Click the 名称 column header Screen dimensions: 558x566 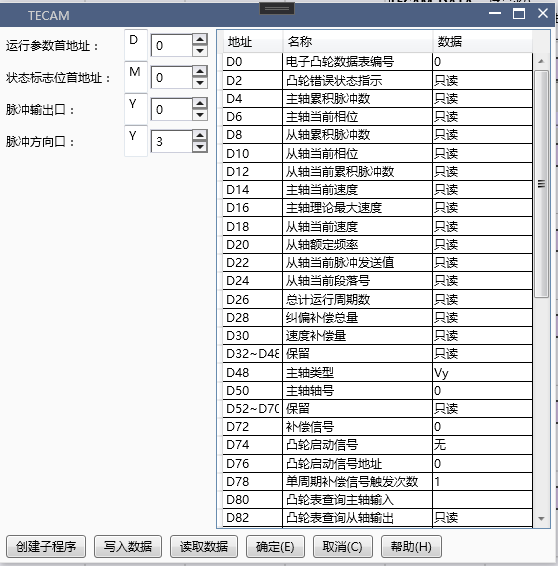[x=358, y=42]
